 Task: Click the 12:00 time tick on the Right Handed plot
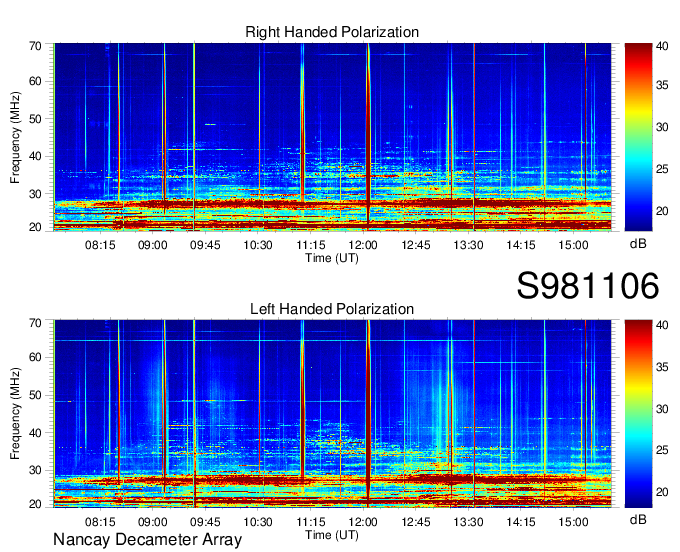363,245
